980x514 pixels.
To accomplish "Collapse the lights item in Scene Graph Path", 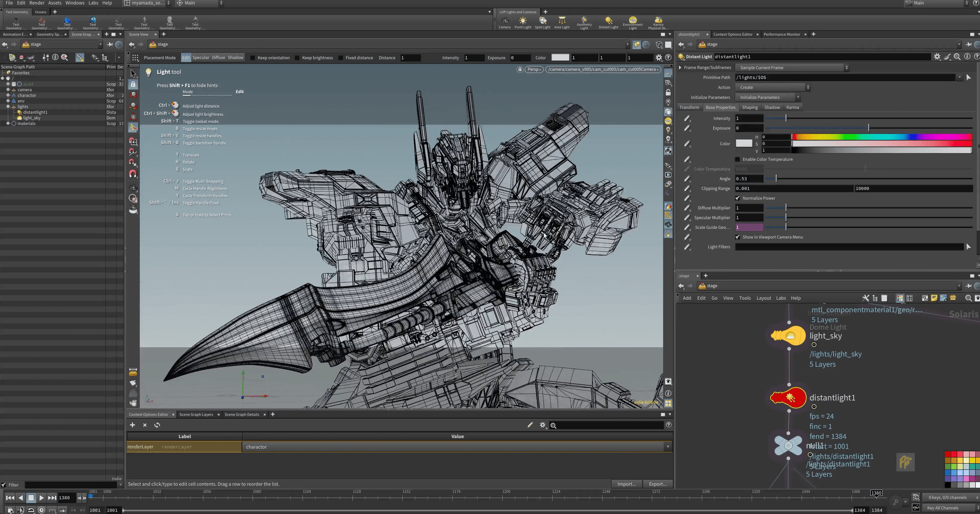I will pos(8,107).
